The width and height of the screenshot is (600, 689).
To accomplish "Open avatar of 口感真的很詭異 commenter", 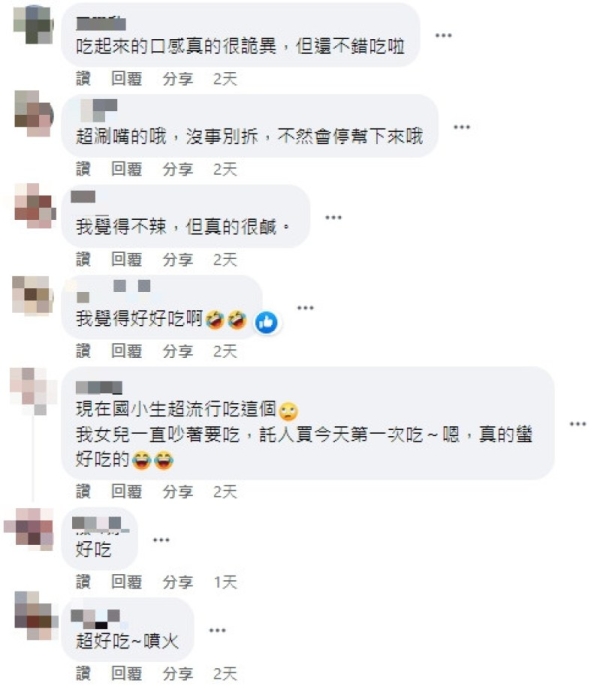I will (x=33, y=24).
